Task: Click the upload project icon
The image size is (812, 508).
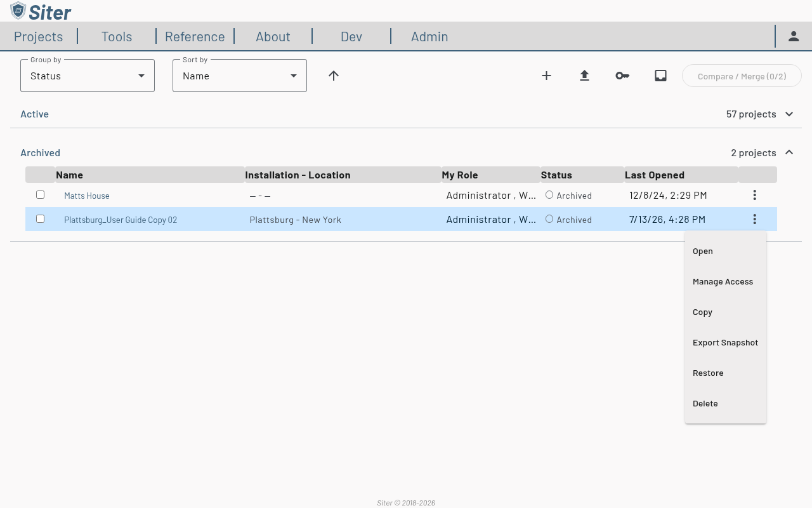Action: (584, 76)
